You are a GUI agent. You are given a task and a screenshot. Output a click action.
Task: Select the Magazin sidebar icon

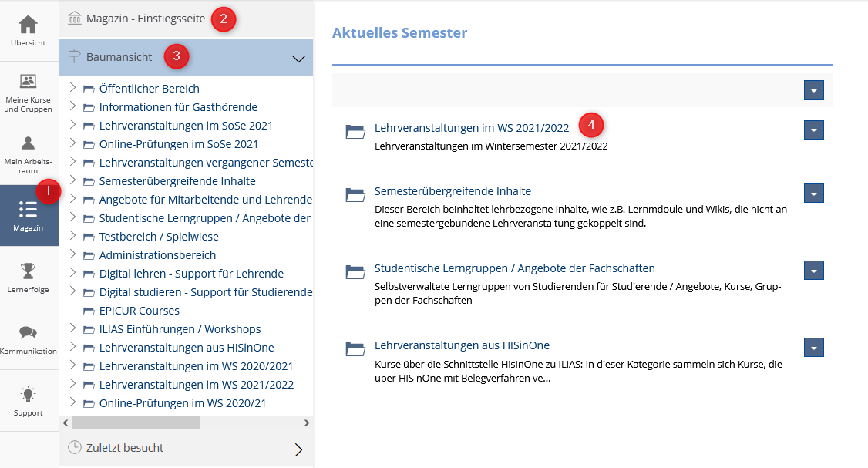(29, 210)
